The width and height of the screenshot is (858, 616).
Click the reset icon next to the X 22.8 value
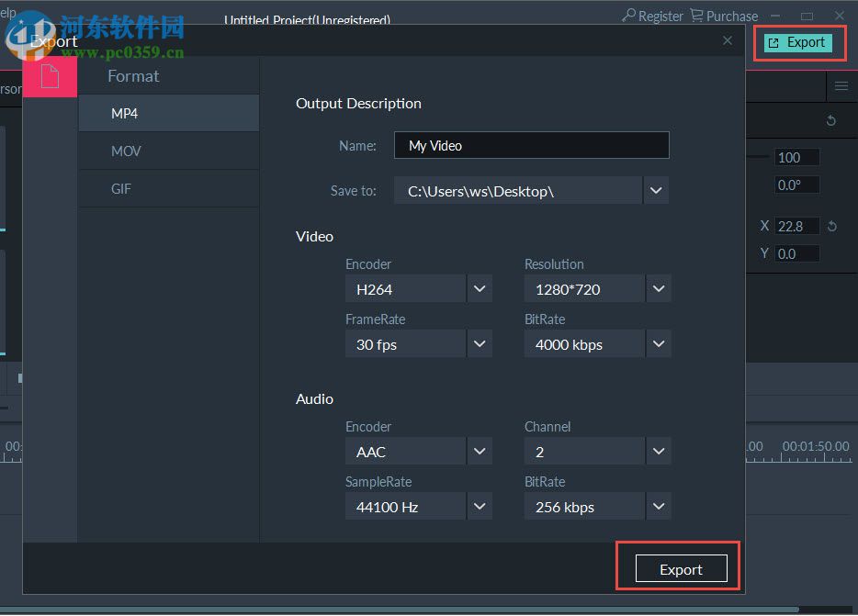pyautogui.click(x=832, y=226)
